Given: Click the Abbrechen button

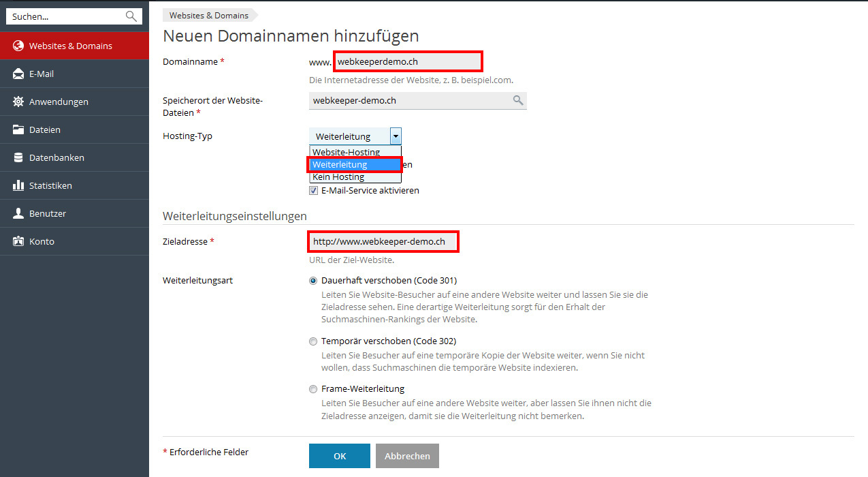Looking at the screenshot, I should pyautogui.click(x=407, y=457).
